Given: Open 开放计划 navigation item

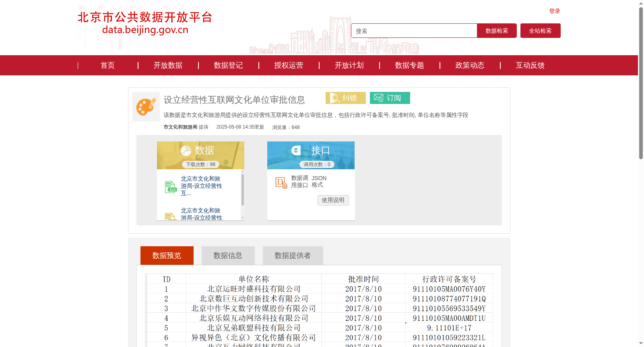Looking at the screenshot, I should point(349,65).
